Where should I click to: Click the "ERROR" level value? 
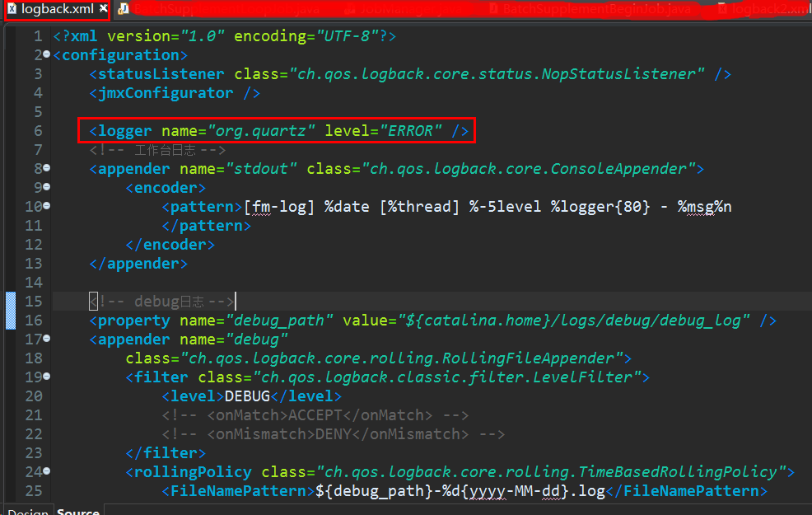[x=411, y=131]
